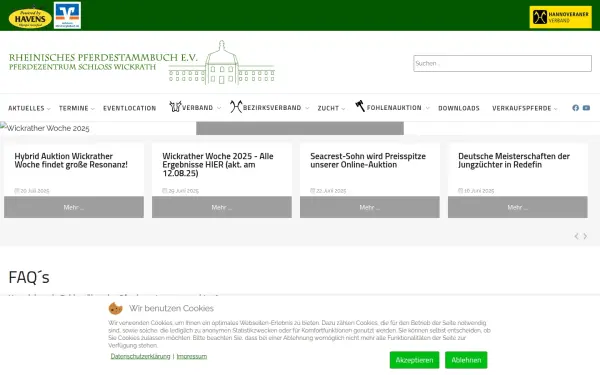Open the Aktuelles menu item
The height and width of the screenshot is (375, 600).
point(26,108)
